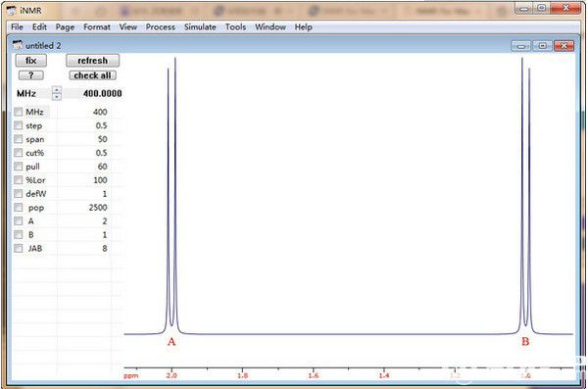This screenshot has height=389, width=588.
Task: Open the Simulate menu
Action: (x=200, y=27)
